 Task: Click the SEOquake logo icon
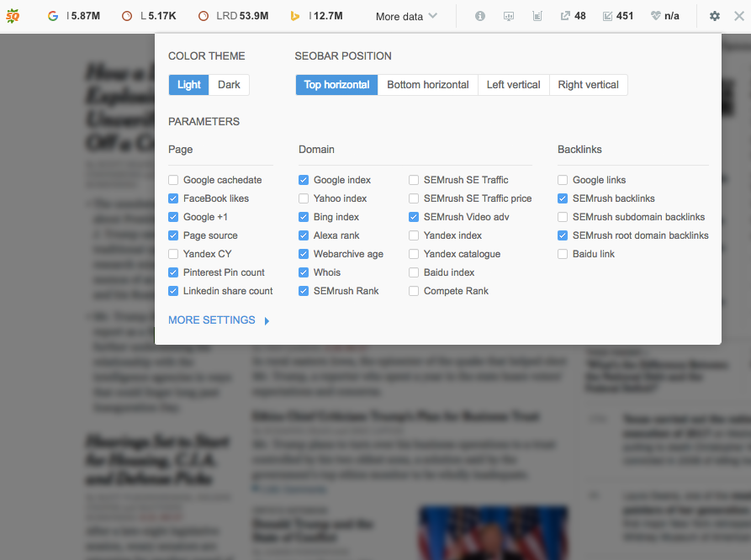13,16
